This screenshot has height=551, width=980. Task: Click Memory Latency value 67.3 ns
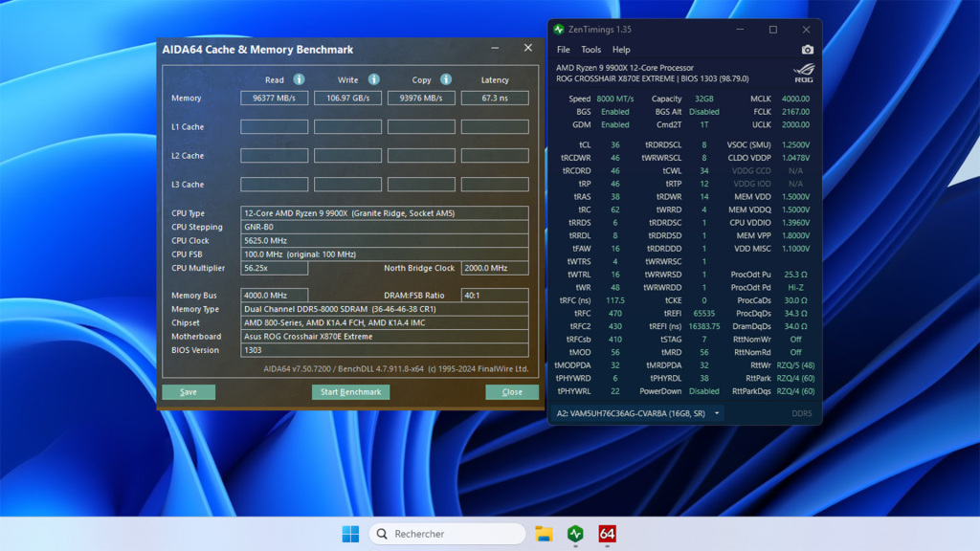(x=495, y=99)
